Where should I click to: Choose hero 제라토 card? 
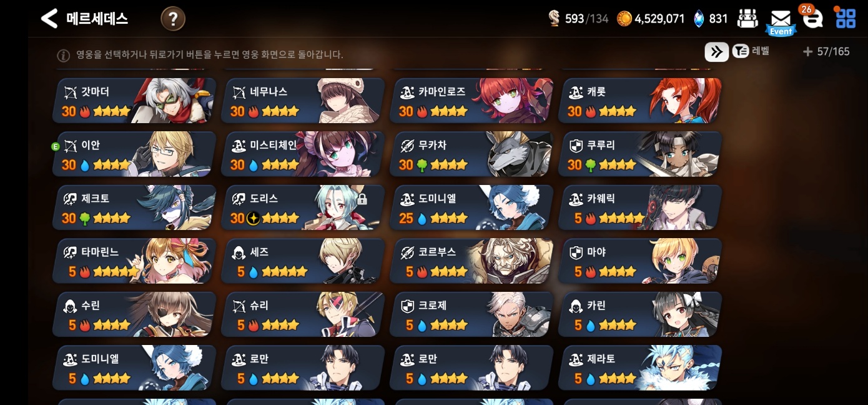click(x=640, y=368)
